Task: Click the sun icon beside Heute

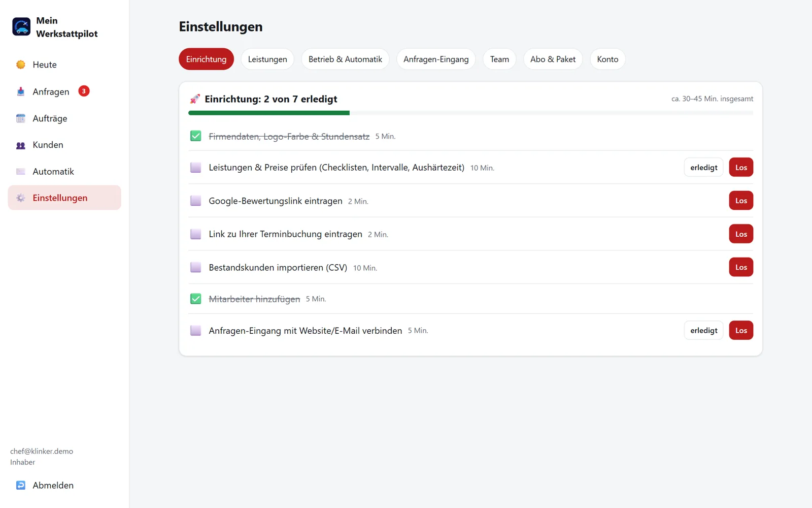Action: [x=21, y=65]
